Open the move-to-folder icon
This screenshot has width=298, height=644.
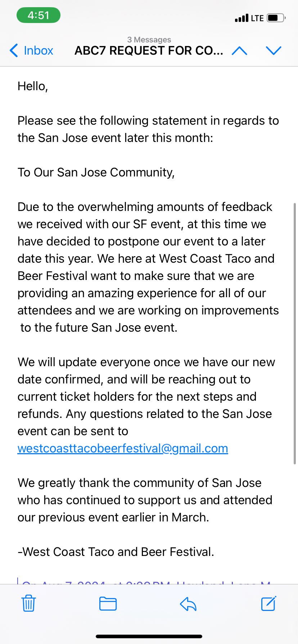(108, 603)
